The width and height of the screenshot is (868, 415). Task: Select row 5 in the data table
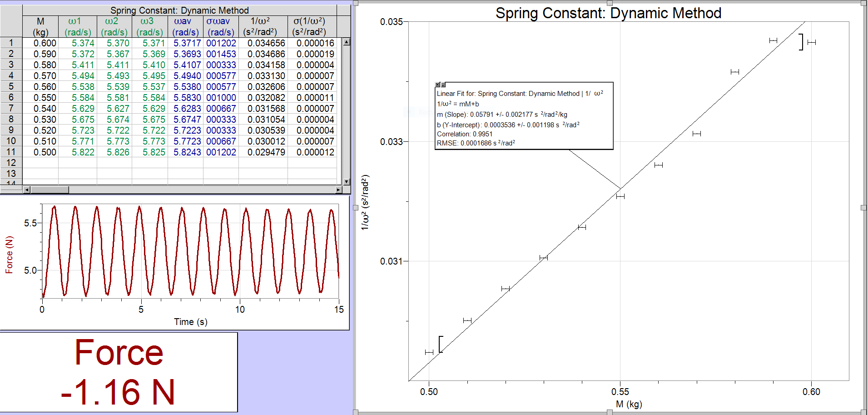(11, 86)
